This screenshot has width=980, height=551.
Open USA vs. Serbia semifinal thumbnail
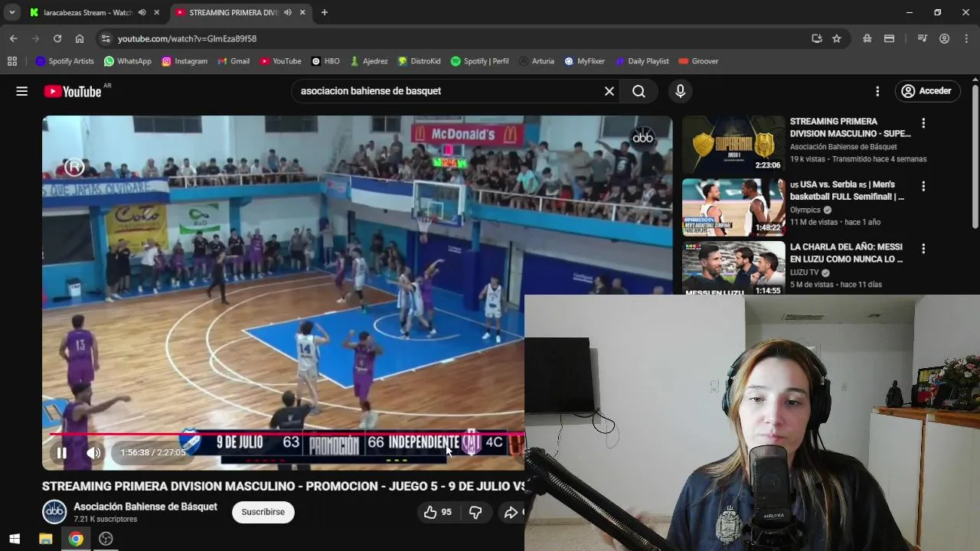pyautogui.click(x=733, y=207)
